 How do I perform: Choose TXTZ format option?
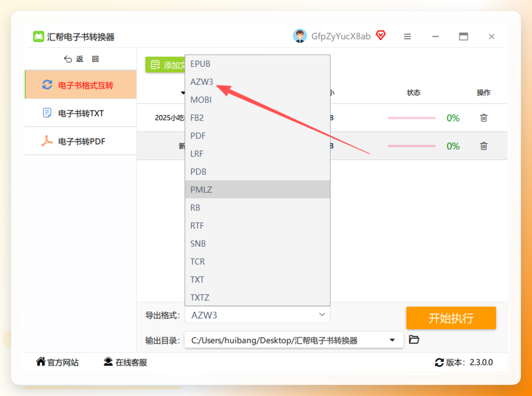click(x=257, y=297)
